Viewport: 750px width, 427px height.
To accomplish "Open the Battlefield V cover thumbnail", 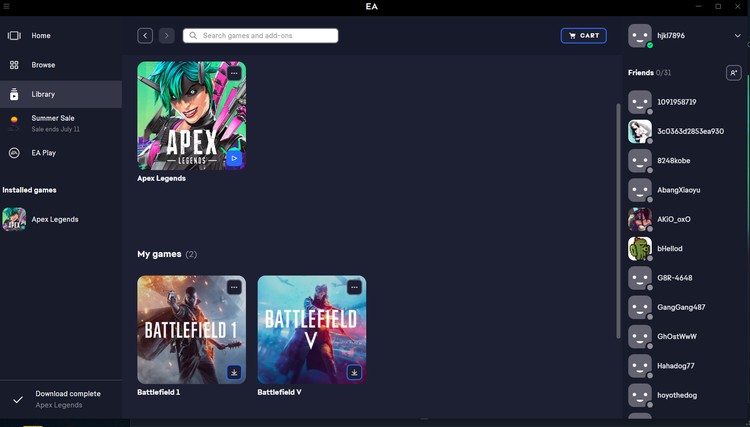I will 312,329.
